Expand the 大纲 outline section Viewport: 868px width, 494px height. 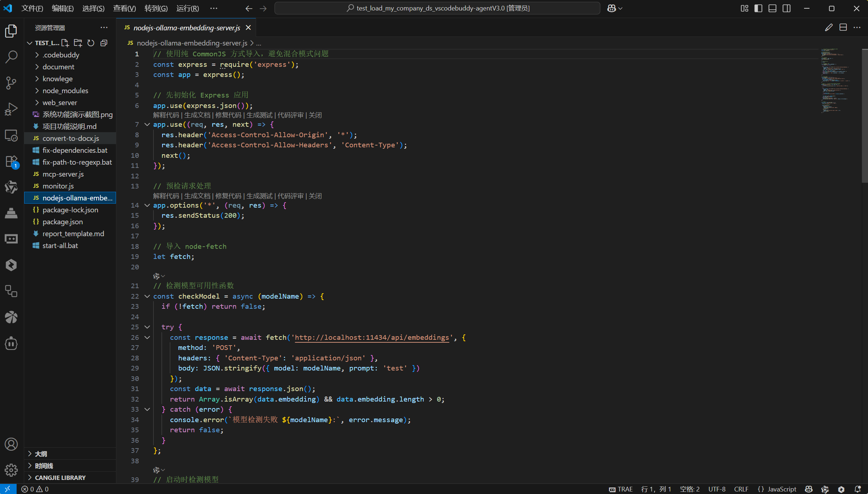click(41, 454)
